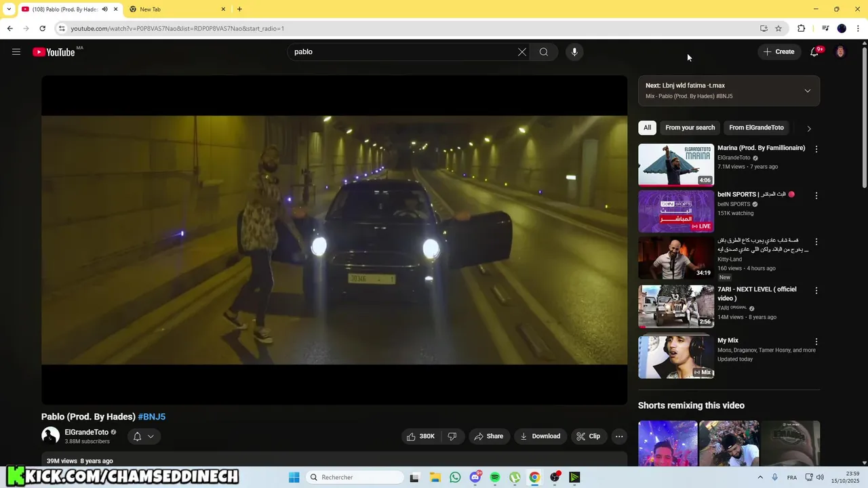This screenshot has width=868, height=488.
Task: Create a Clip of the video
Action: pyautogui.click(x=588, y=436)
